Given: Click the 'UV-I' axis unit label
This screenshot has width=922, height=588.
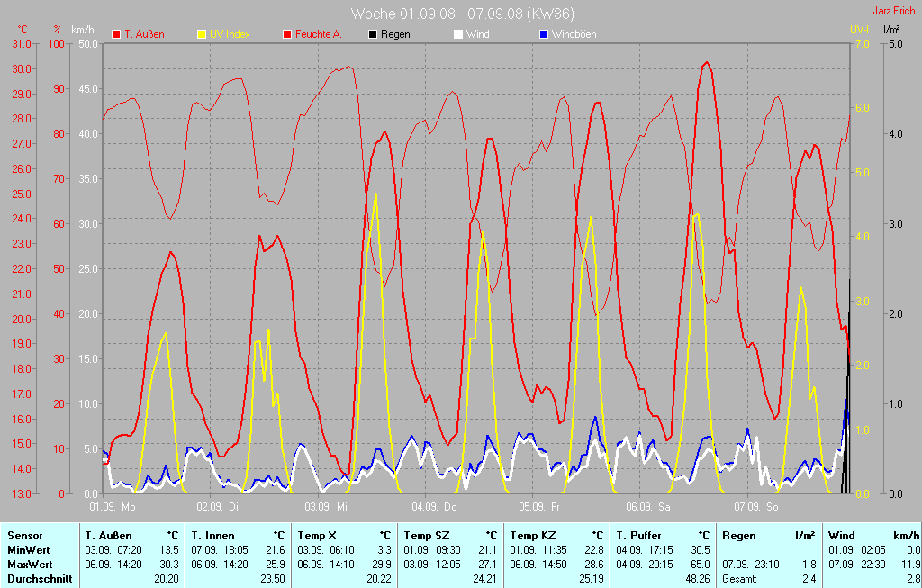Looking at the screenshot, I should pos(859,29).
